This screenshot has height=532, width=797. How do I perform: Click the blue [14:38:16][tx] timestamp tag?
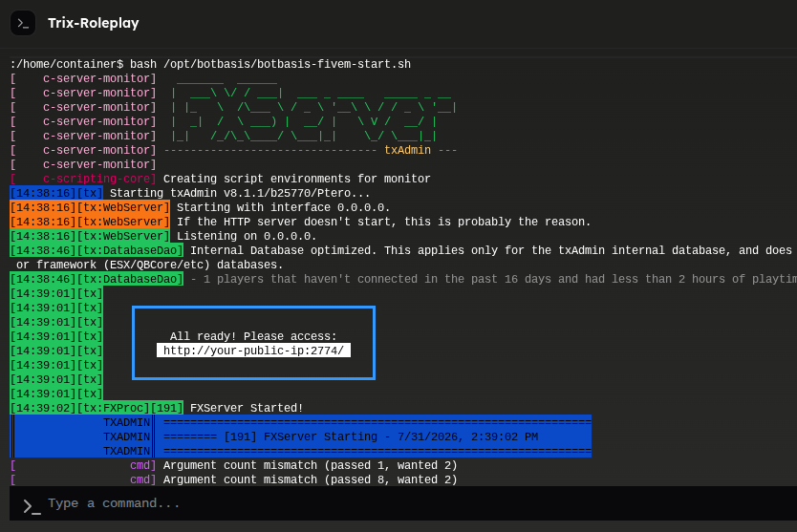point(56,193)
